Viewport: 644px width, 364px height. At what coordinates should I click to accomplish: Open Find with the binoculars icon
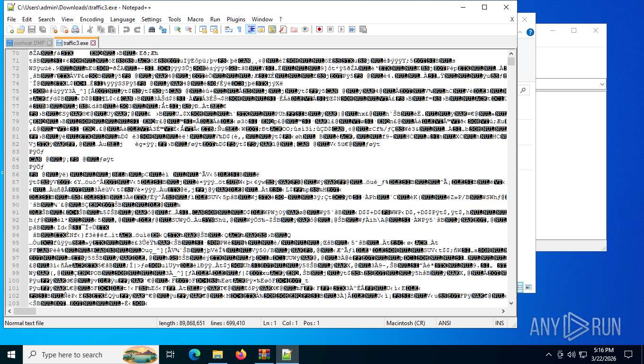tap(152, 29)
